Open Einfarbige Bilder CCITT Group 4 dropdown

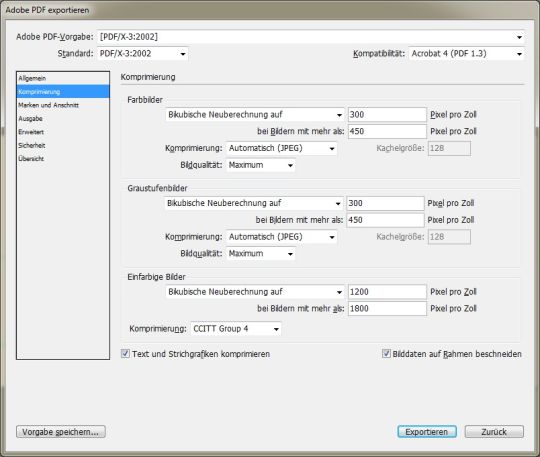tap(236, 329)
